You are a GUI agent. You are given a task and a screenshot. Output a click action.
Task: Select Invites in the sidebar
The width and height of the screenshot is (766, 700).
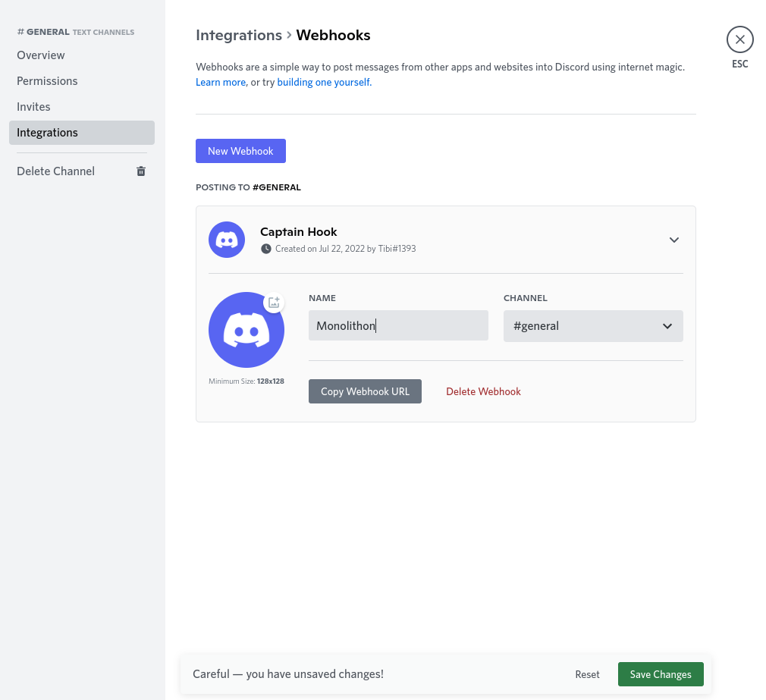pos(33,107)
